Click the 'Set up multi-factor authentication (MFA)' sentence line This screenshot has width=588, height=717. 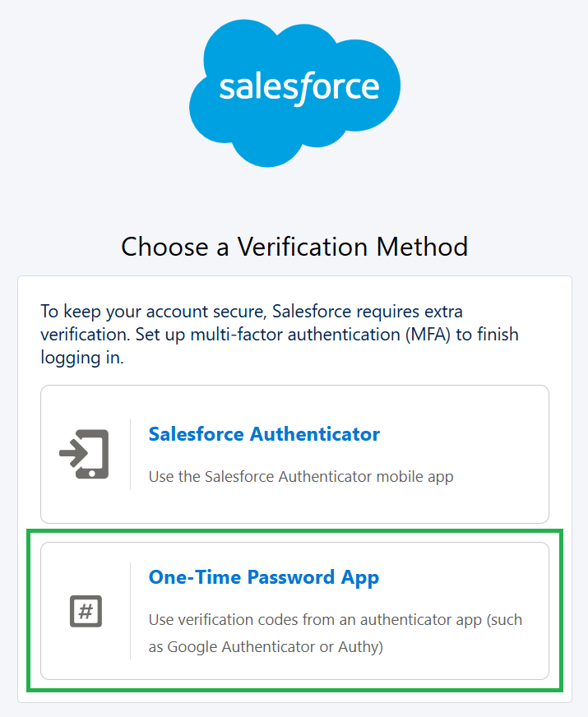(x=280, y=335)
